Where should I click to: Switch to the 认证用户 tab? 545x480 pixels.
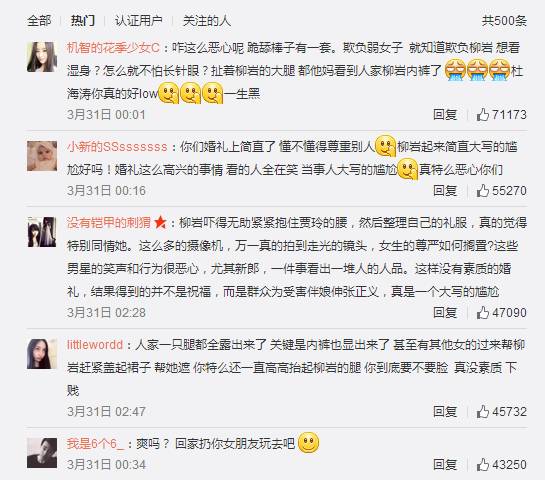(139, 21)
